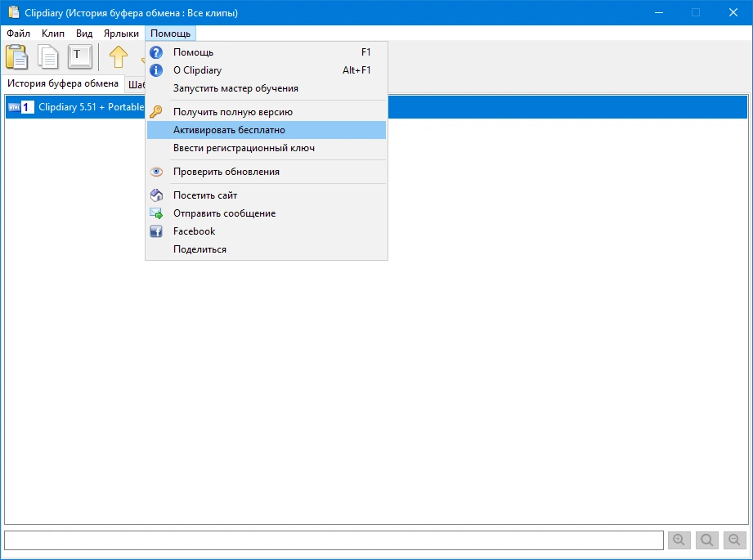Select Отправить сообщение

(x=267, y=213)
